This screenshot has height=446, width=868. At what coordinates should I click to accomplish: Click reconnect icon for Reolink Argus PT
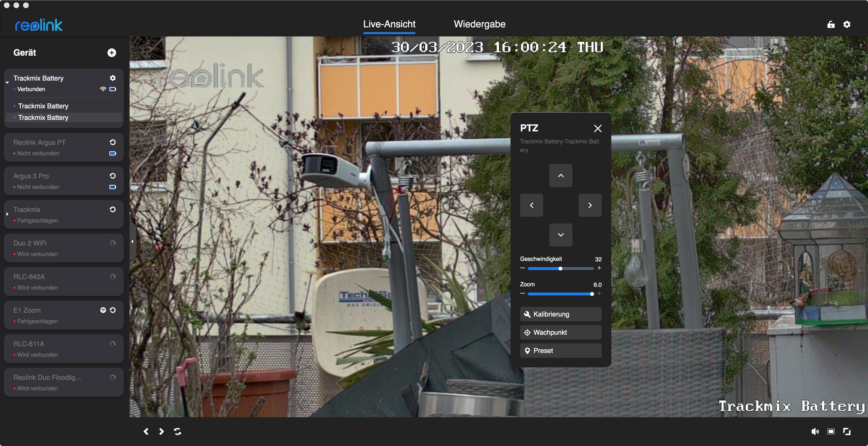click(113, 142)
